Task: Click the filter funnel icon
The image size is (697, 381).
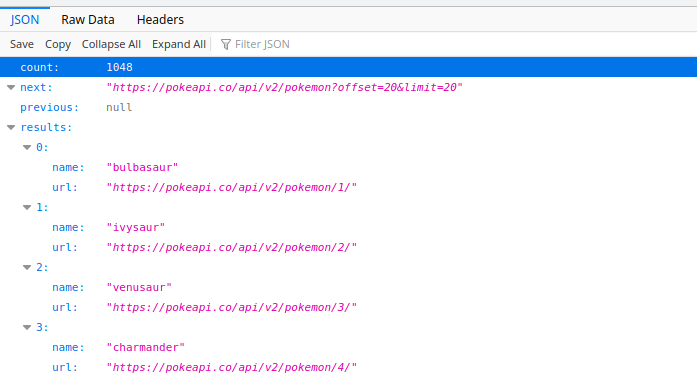Action: [x=226, y=44]
